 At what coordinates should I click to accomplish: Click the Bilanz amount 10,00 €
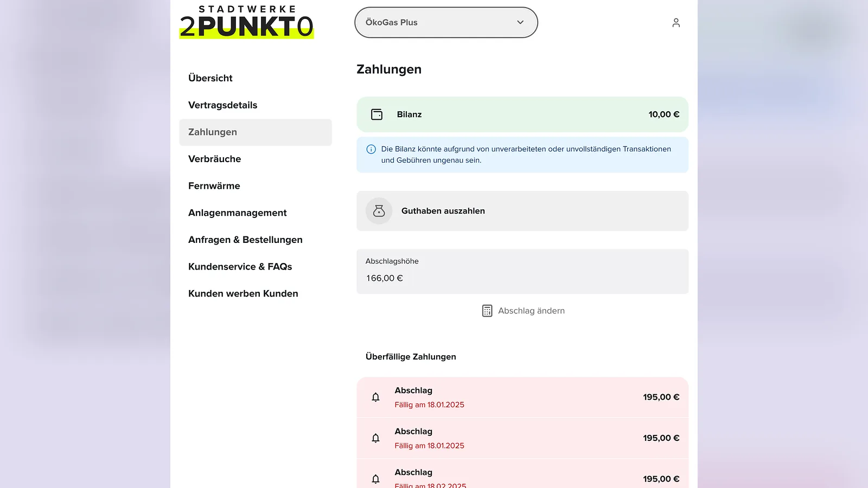(664, 114)
